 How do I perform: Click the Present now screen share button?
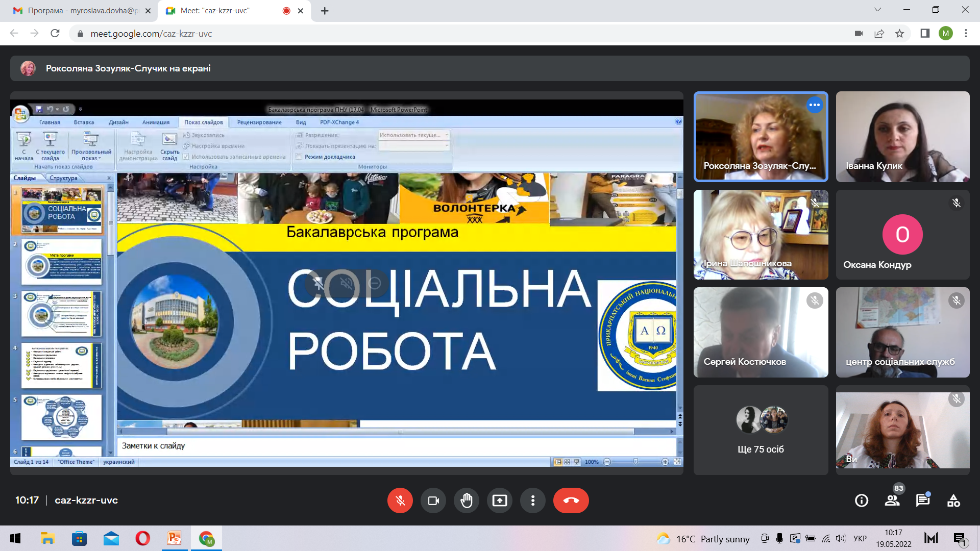[x=499, y=500]
